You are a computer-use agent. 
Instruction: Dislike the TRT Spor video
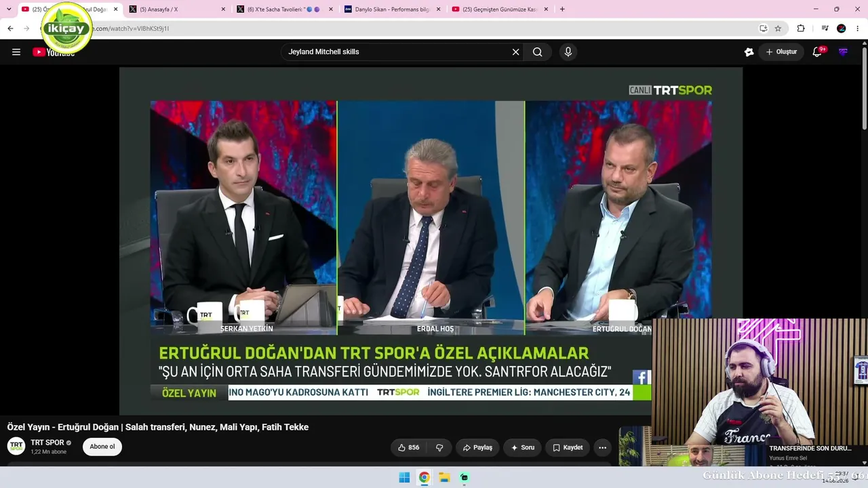pos(439,447)
